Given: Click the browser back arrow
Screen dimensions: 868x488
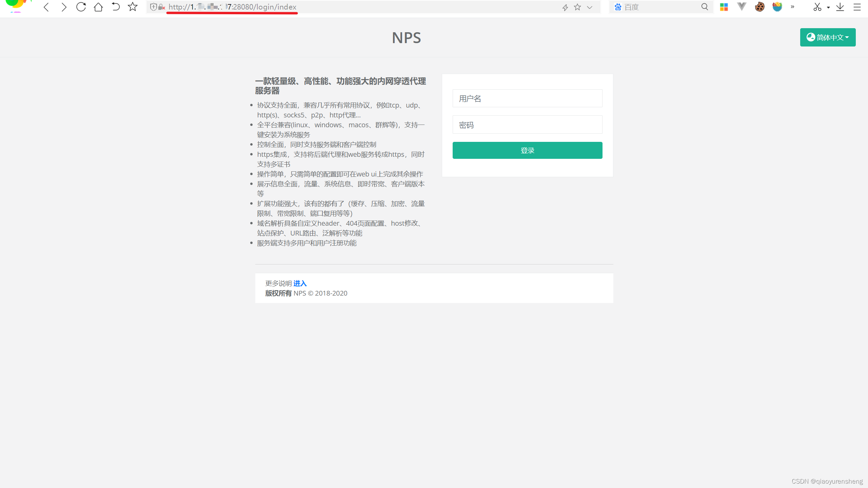Looking at the screenshot, I should point(46,7).
